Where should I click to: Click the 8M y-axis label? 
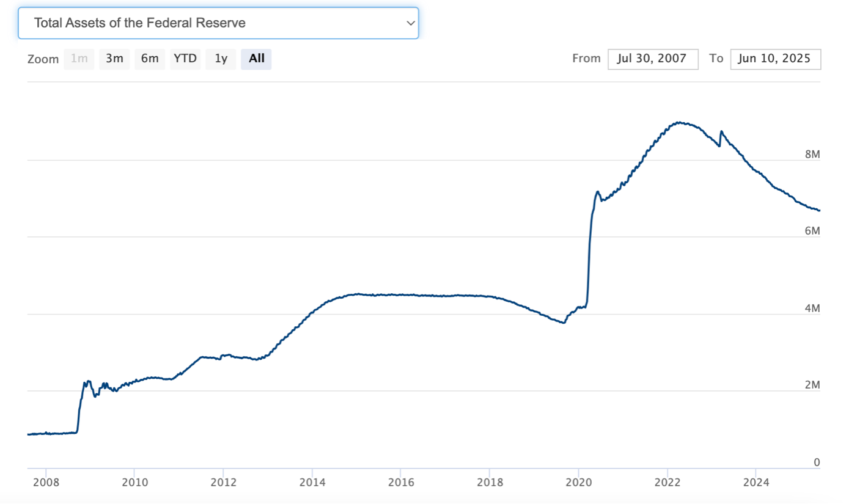tap(812, 155)
